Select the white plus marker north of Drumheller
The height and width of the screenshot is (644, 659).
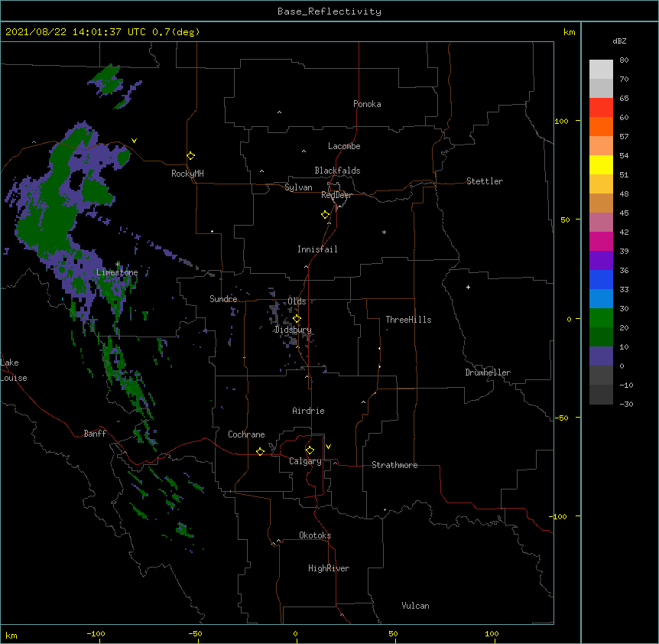pyautogui.click(x=468, y=287)
